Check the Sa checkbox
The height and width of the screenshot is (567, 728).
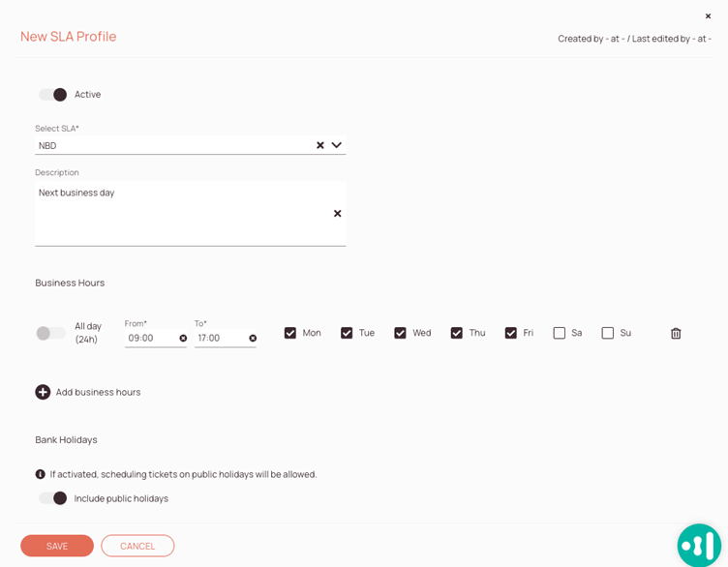click(x=560, y=333)
